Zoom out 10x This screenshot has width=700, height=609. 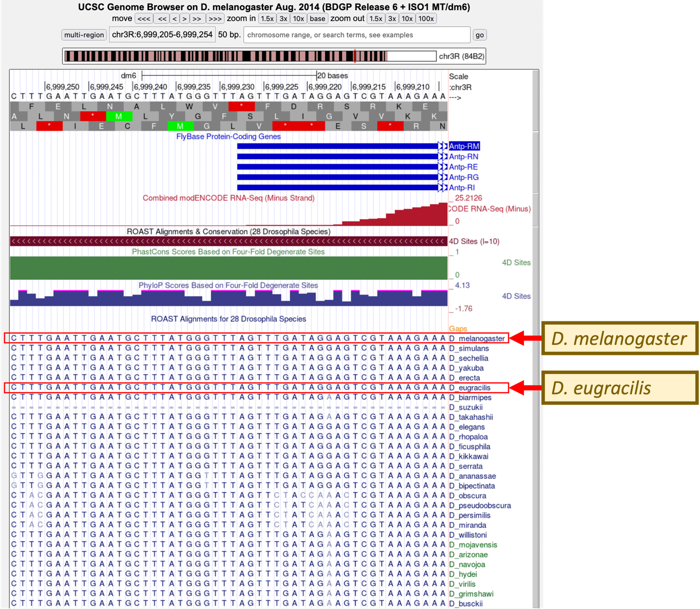click(x=407, y=19)
